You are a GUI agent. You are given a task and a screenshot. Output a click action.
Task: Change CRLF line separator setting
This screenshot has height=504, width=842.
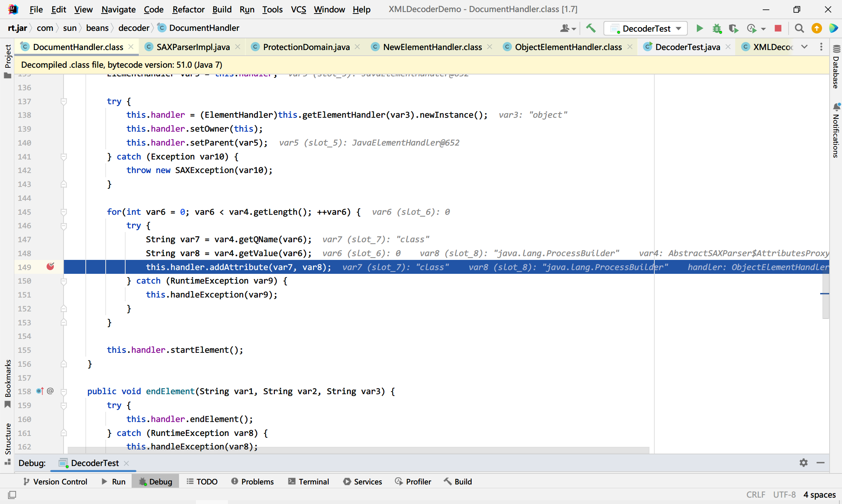pos(756,495)
